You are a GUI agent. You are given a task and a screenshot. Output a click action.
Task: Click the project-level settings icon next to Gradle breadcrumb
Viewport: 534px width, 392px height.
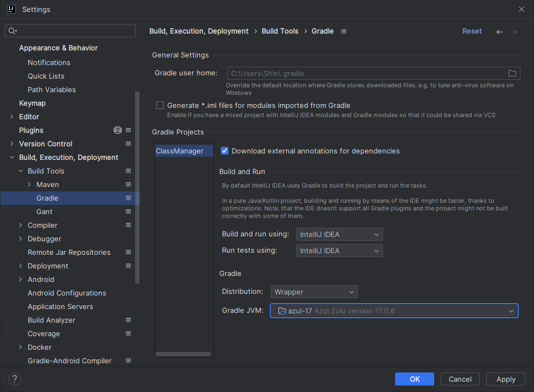point(344,31)
